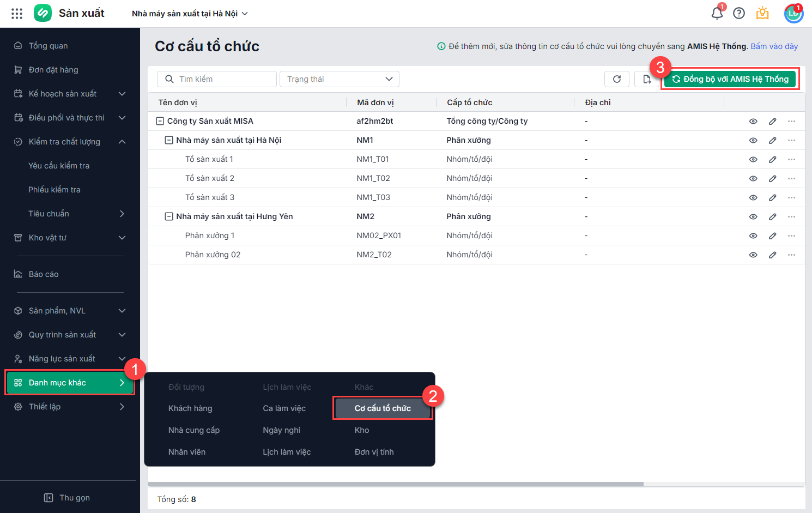Viewport: 812px width, 513px height.
Task: Edit the NM1 Hà Nội table row
Action: tap(773, 141)
